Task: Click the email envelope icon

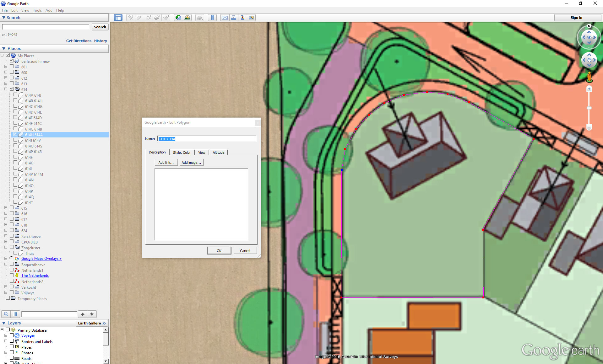Action: (x=225, y=18)
